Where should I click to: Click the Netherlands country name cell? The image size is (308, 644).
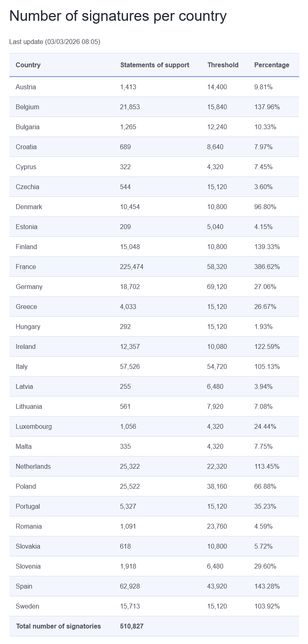point(33,466)
